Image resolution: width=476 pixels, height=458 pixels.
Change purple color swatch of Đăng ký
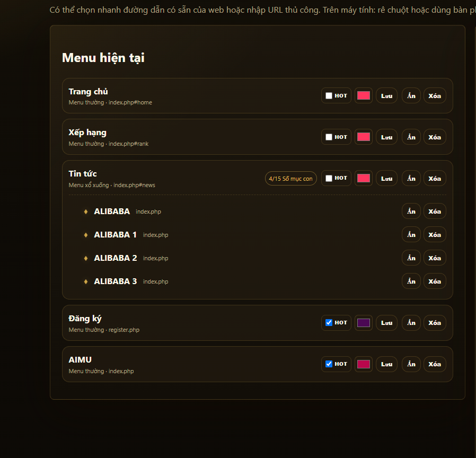click(x=364, y=323)
